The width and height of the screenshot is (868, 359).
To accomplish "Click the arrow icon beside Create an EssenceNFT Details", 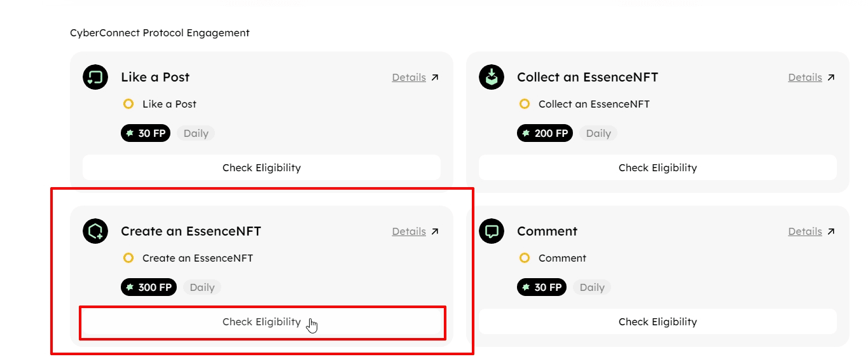I will [x=435, y=232].
